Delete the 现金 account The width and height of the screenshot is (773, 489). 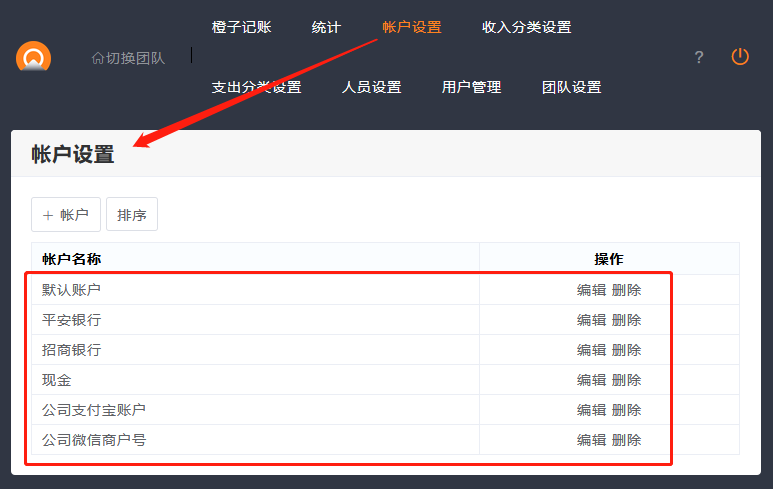pos(627,380)
